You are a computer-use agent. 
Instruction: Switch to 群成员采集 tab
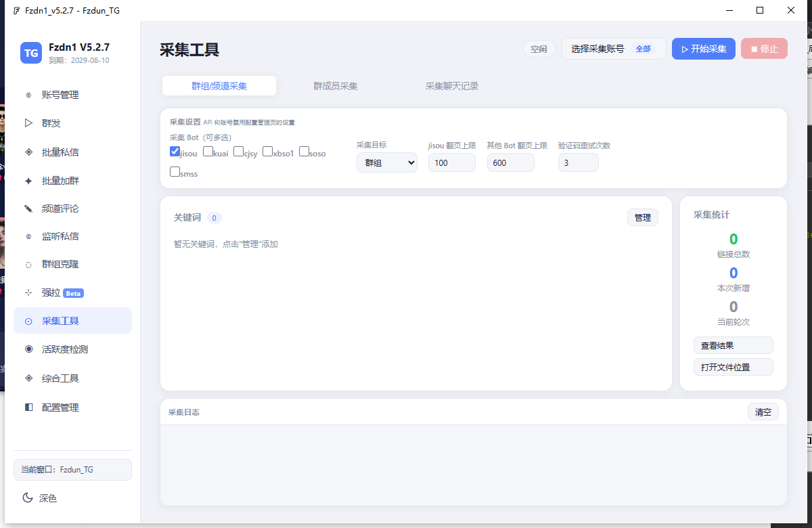tap(336, 86)
